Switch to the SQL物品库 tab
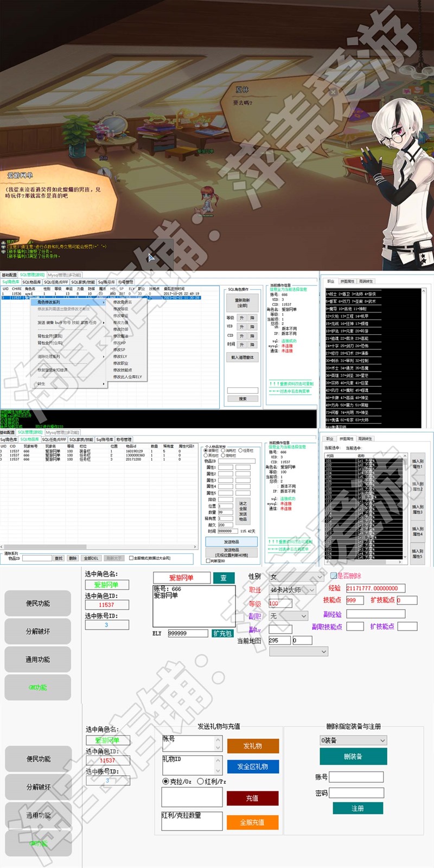Image resolution: width=434 pixels, height=868 pixels. pos(31,282)
